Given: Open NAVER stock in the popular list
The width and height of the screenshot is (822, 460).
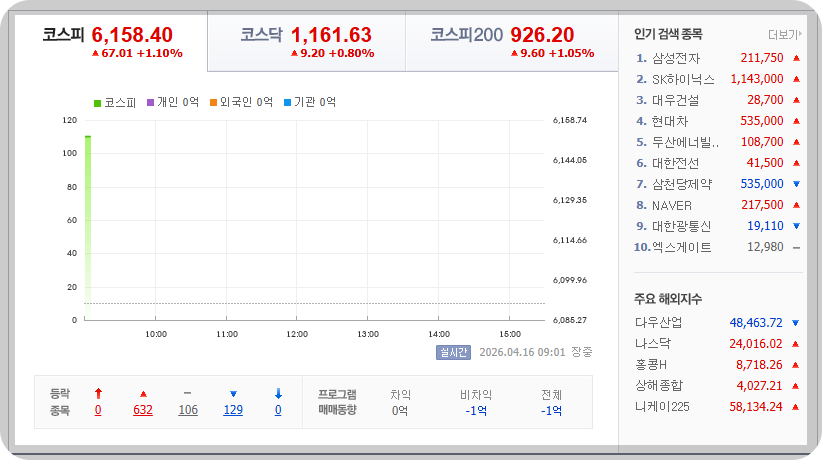Looking at the screenshot, I should (x=672, y=205).
